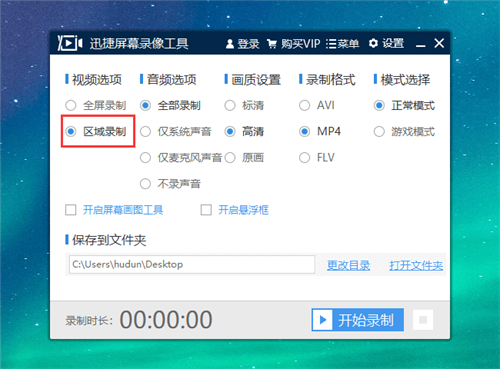
Task: Click the stop recording square button
Action: point(423,320)
